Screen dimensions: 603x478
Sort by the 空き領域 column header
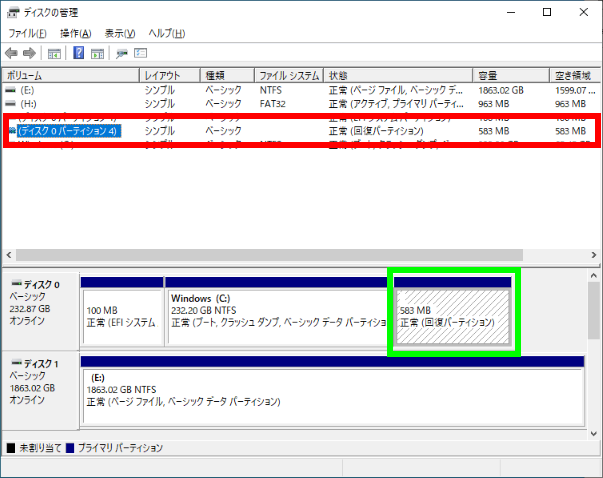tap(575, 75)
